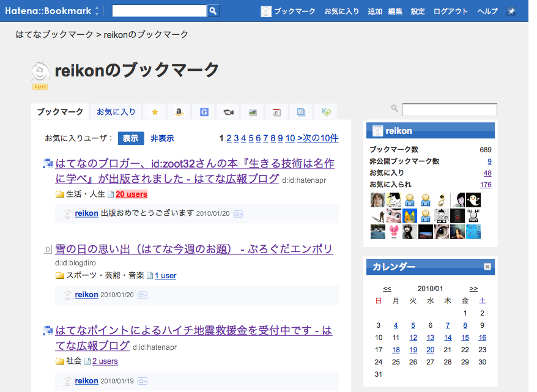Open the calendar tab icon
The width and height of the screenshot is (537, 392).
276,112
